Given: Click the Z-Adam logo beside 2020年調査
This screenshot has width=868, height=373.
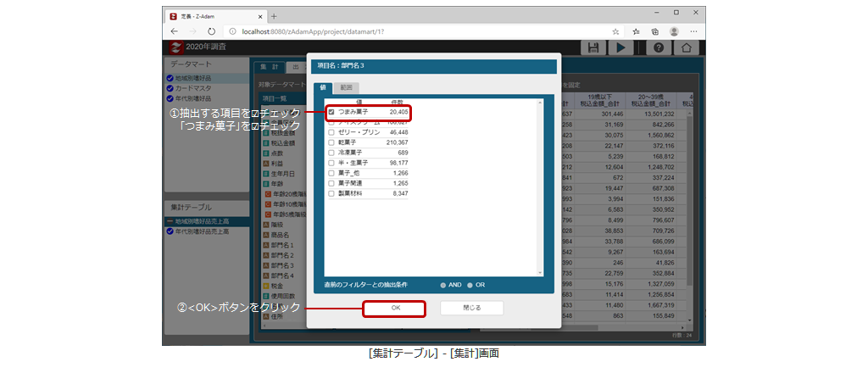Looking at the screenshot, I should click(176, 47).
